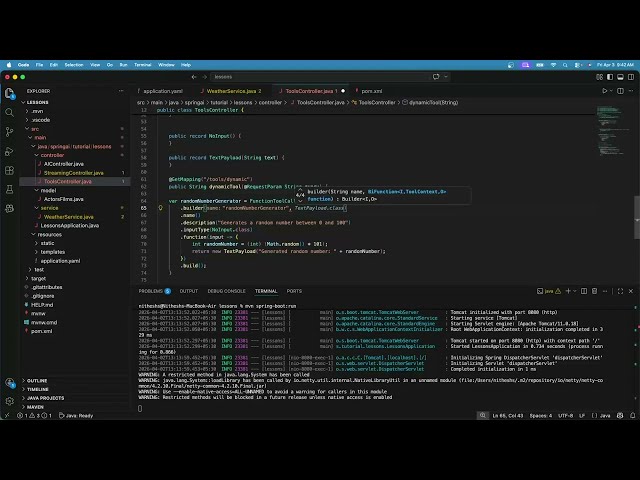The width and height of the screenshot is (640, 480).
Task: Add new terminal with plus icon
Action: pos(568,291)
